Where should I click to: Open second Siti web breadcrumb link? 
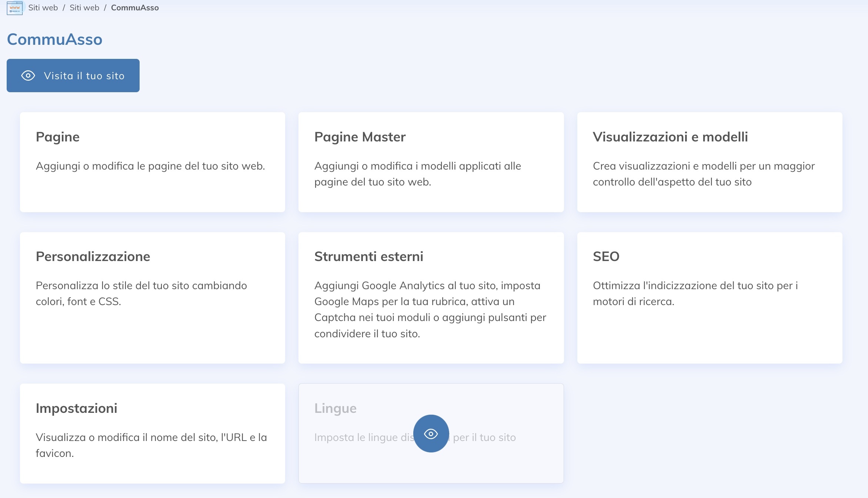(84, 8)
